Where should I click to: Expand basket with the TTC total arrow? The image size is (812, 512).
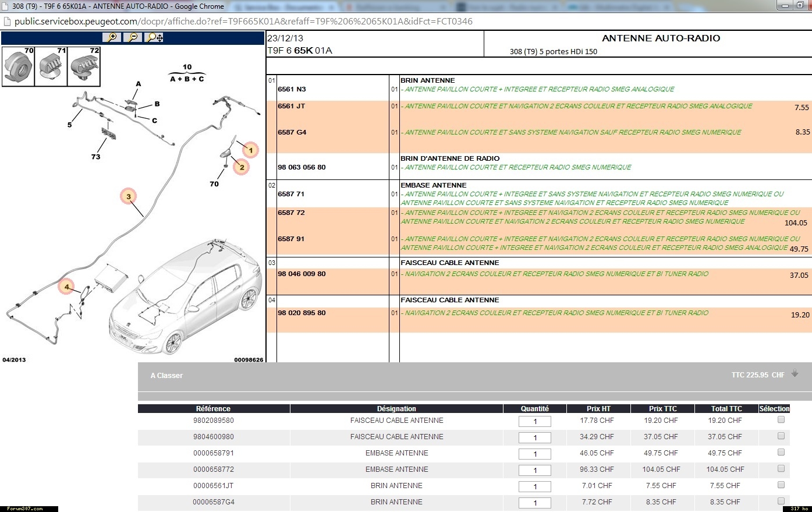[795, 374]
